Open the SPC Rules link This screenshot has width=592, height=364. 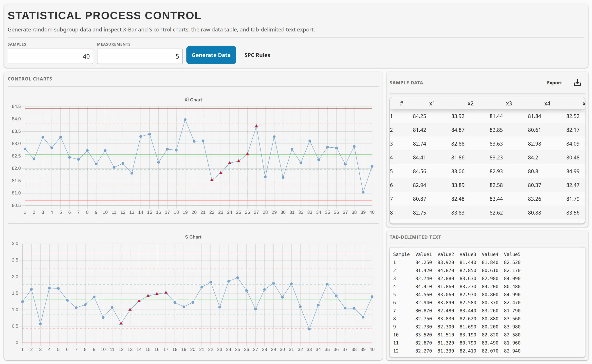point(257,55)
